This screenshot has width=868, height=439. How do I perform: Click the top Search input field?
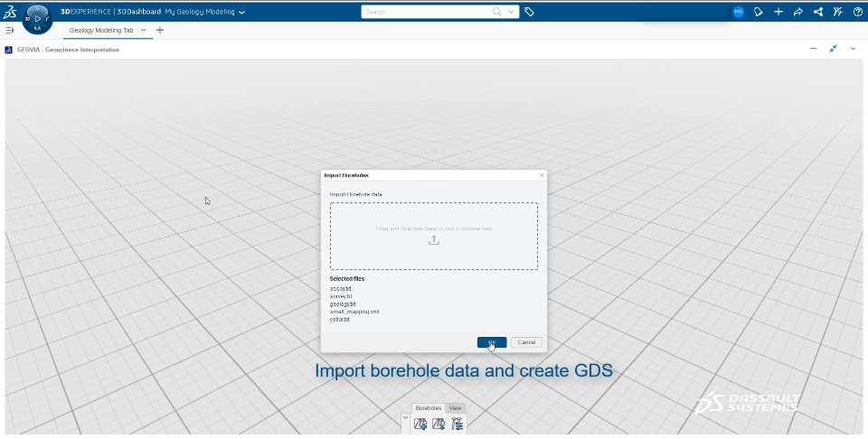[x=428, y=12]
